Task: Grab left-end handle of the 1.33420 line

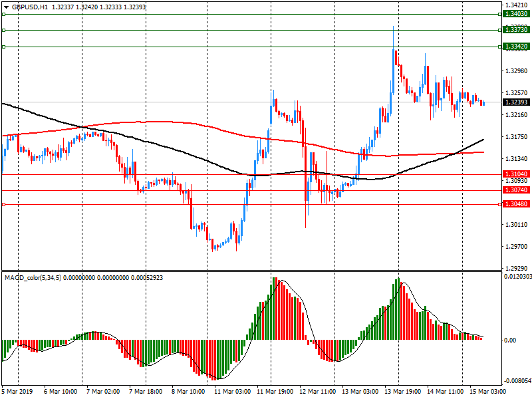Action: 4,47
